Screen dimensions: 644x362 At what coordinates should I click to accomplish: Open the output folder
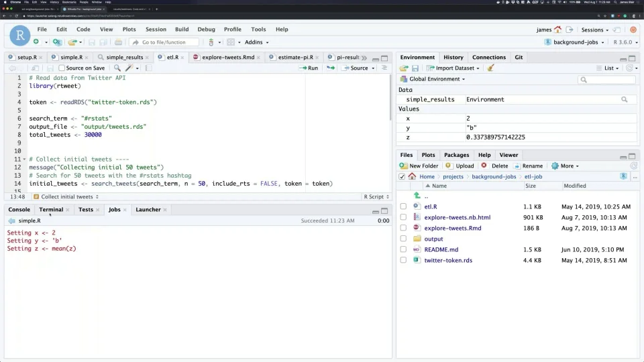click(433, 239)
